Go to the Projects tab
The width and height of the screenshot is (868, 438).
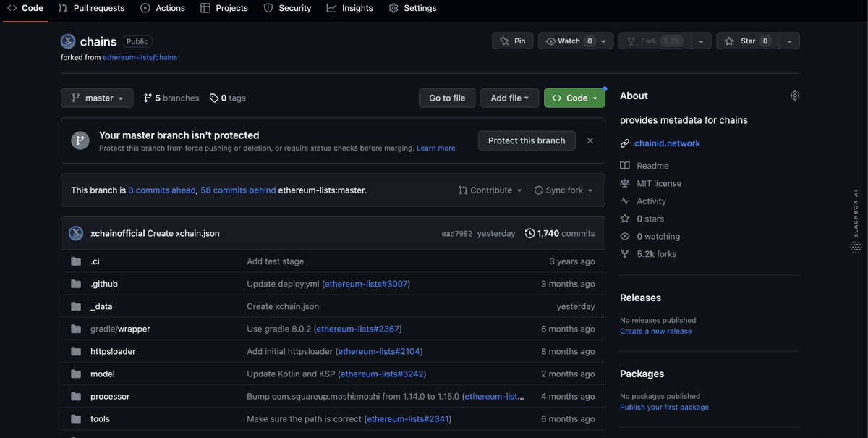[224, 8]
